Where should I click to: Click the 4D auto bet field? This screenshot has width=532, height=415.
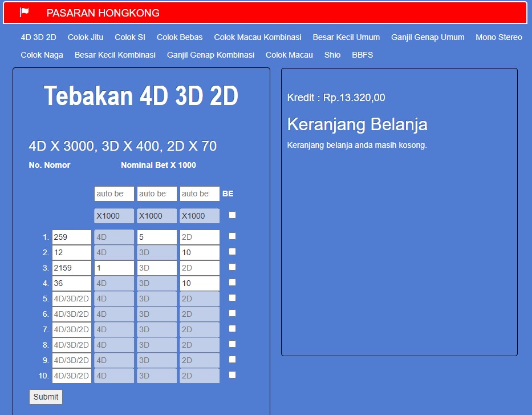113,194
